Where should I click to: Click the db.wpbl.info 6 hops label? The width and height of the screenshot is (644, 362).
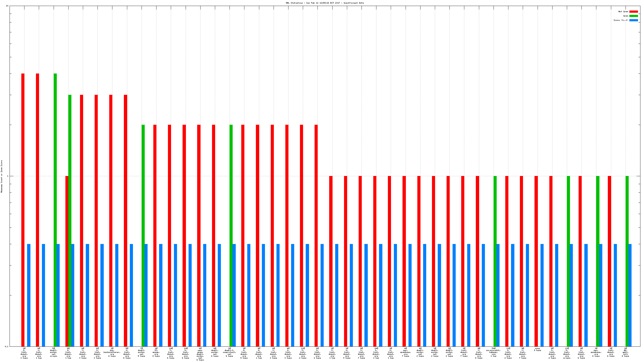click(x=625, y=352)
